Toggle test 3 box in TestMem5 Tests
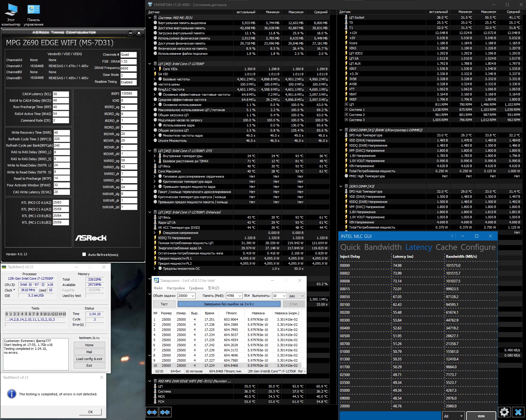 (x=18, y=314)
